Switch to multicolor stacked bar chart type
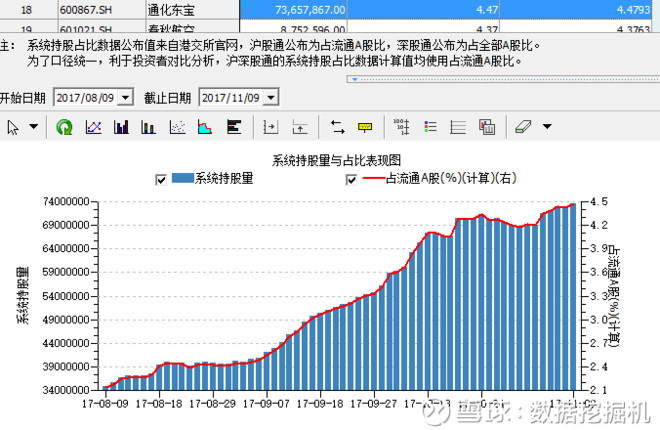Viewport: 660px width, 430px height. tap(149, 127)
